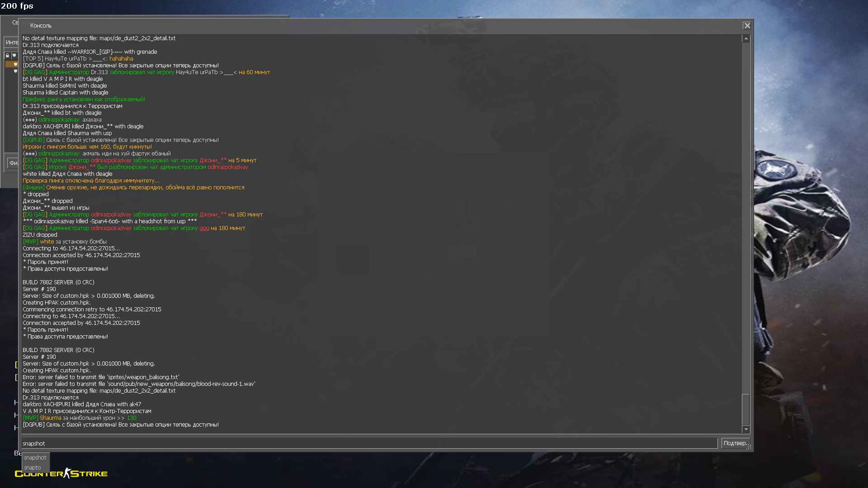
Task: Click shield icon on second server row
Action: click(x=15, y=71)
